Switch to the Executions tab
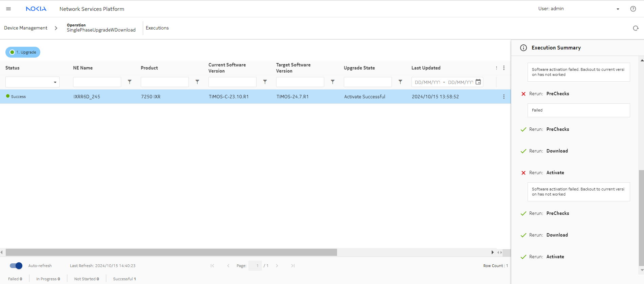 157,28
